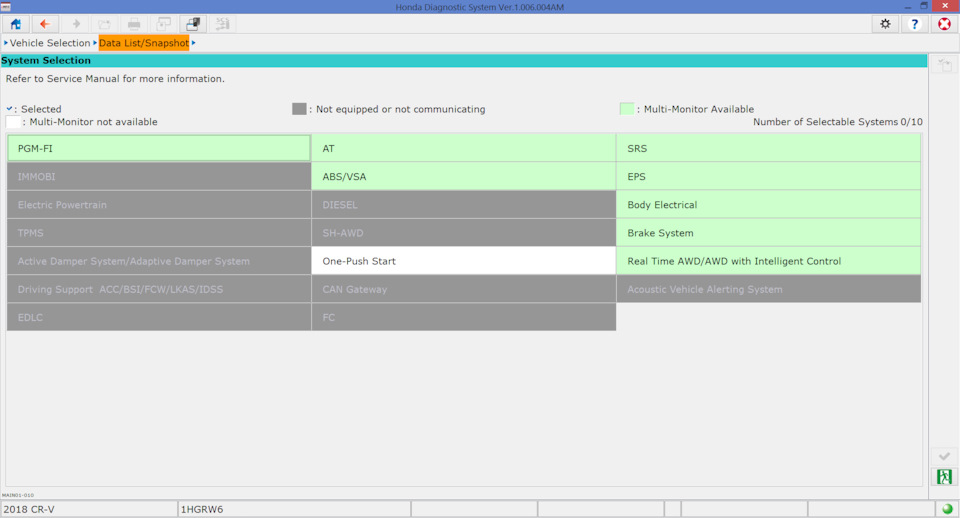Click the window restore button
Viewport: 960px width, 518px height.
924,6
